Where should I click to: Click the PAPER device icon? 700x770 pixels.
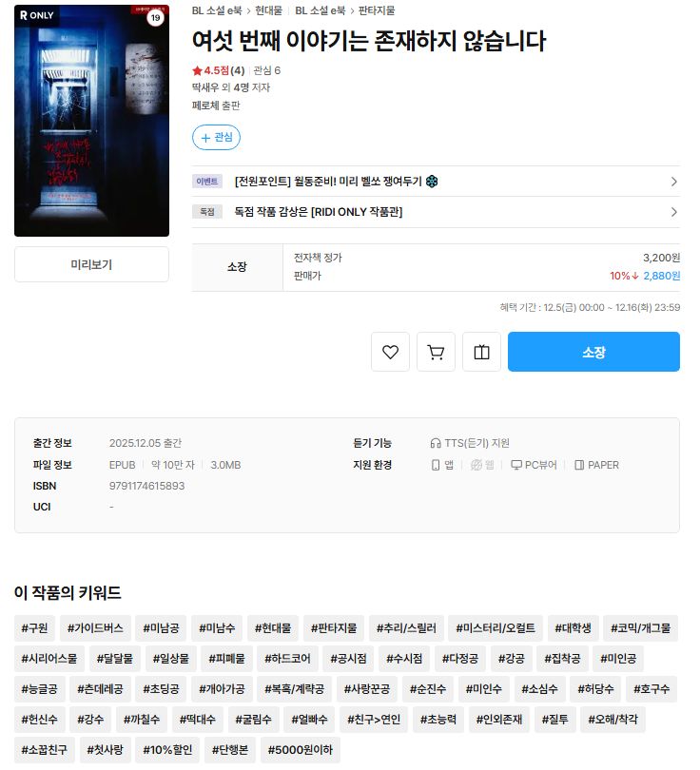[579, 465]
